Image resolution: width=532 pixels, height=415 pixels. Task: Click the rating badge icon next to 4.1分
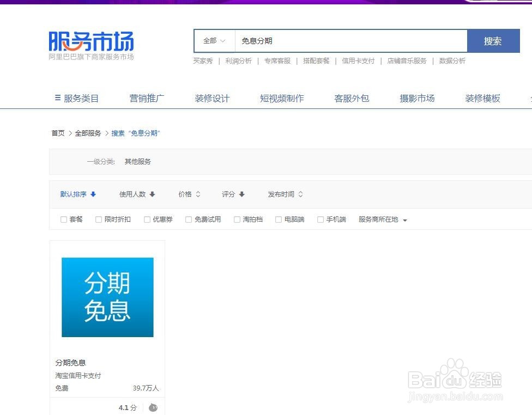click(153, 407)
